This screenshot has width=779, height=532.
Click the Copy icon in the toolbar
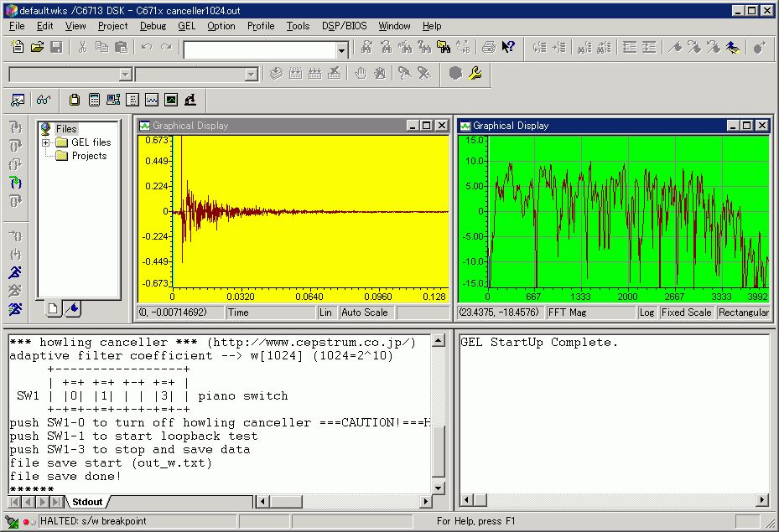click(101, 47)
